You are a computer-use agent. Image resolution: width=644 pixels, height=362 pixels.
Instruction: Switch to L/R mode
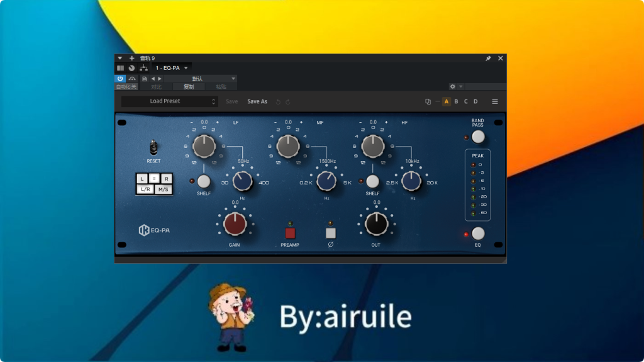145,189
